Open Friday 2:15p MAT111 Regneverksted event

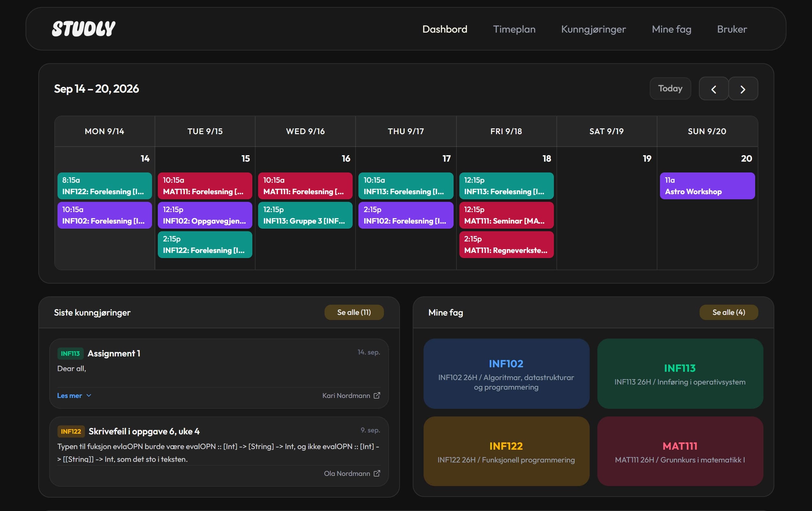(x=506, y=244)
